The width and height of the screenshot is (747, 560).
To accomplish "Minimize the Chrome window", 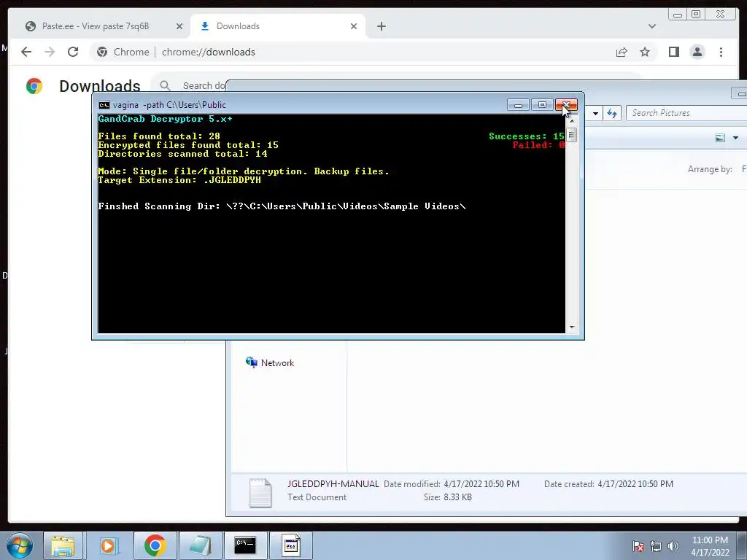I will click(678, 15).
